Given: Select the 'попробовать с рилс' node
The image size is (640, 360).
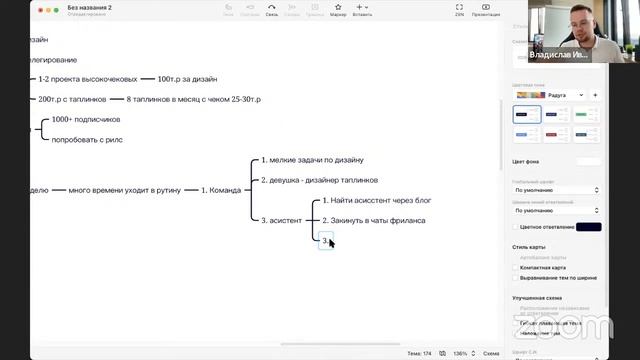Looking at the screenshot, I should 87,140.
